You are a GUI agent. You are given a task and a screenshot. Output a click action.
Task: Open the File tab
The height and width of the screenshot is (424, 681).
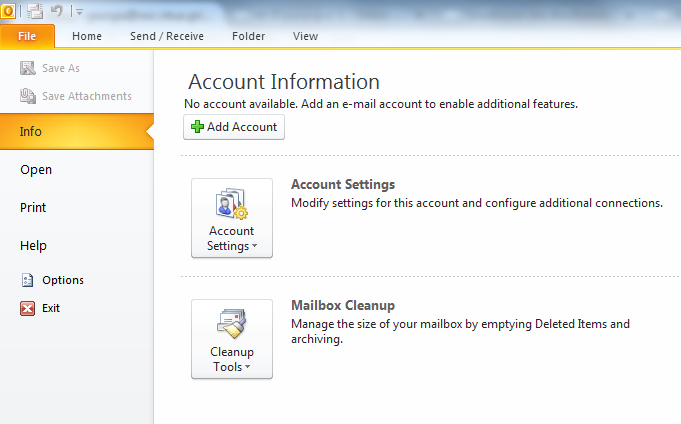point(27,36)
